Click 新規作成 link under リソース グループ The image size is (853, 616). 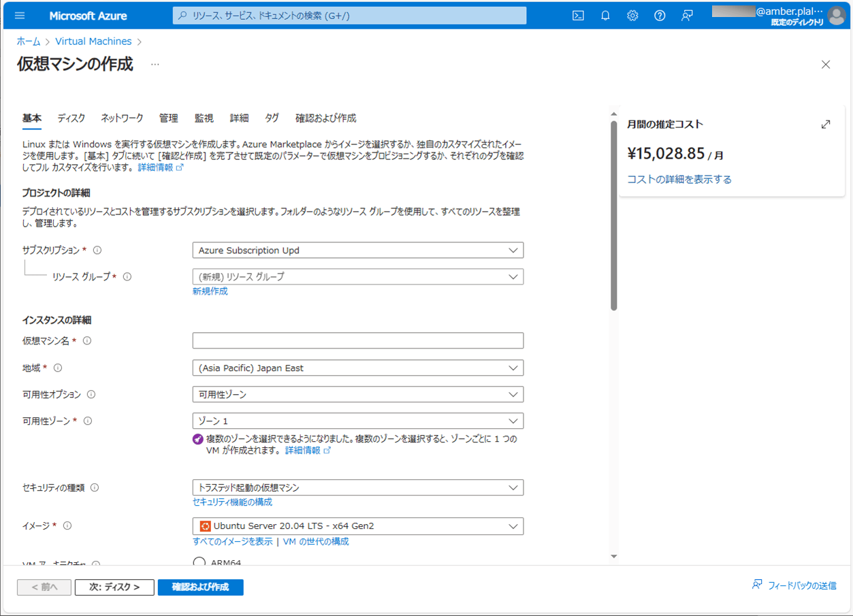coord(210,291)
